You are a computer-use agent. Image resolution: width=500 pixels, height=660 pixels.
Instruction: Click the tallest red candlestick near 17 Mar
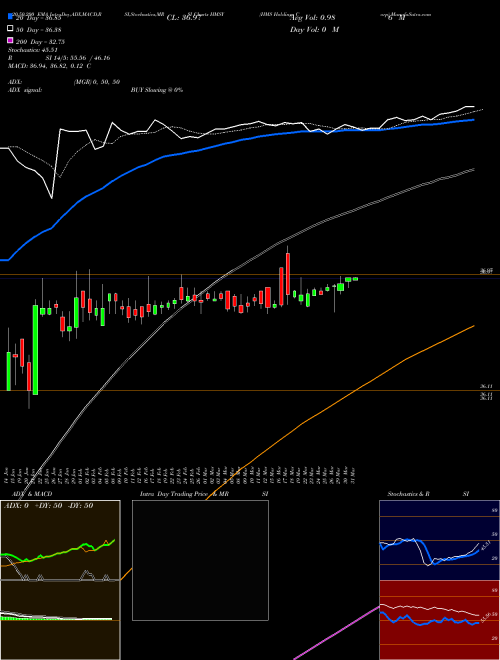288,274
